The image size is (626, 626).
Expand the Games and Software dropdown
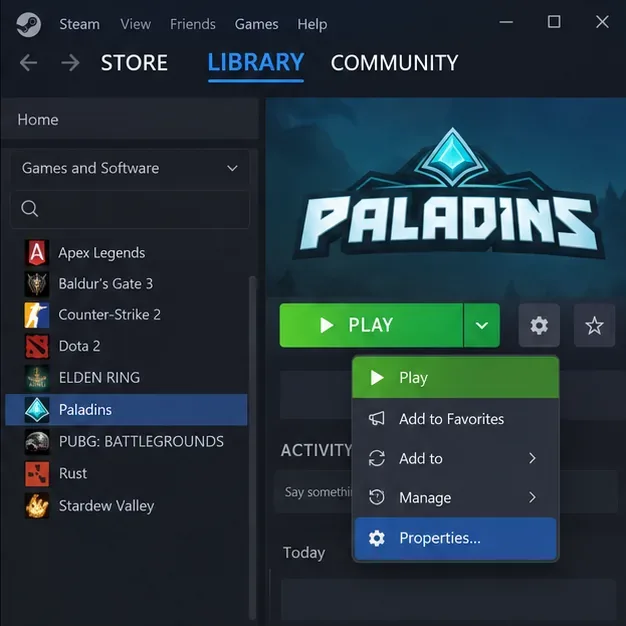tap(130, 168)
